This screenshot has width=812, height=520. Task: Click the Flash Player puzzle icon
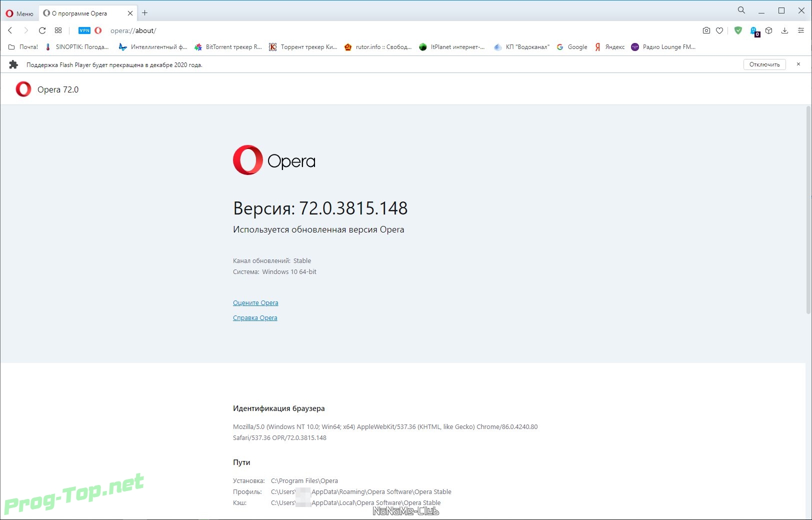[x=13, y=64]
